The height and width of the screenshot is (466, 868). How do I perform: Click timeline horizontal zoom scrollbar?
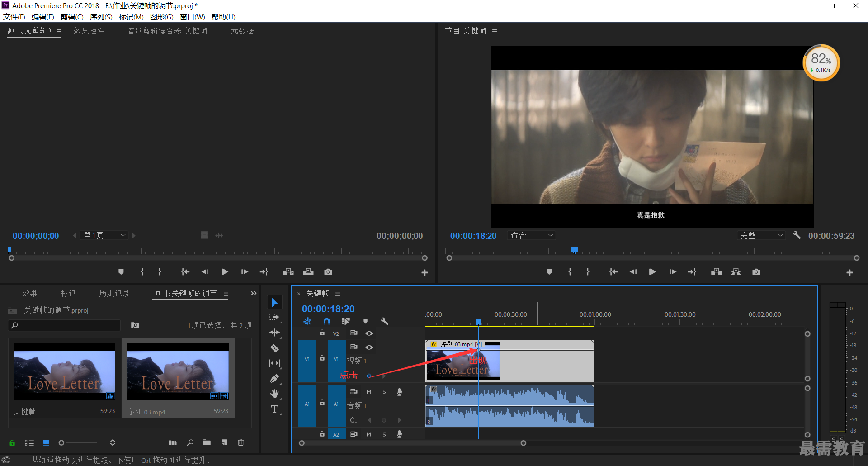tap(412, 443)
